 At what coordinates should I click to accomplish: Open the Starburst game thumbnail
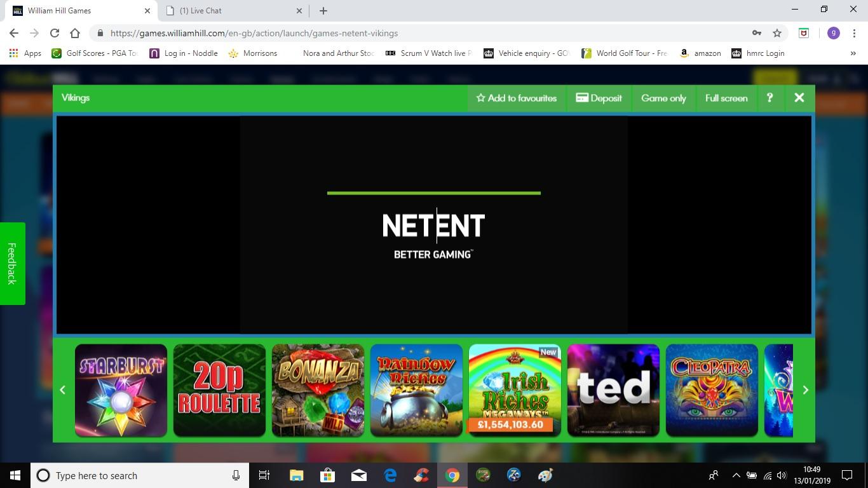[x=121, y=390]
